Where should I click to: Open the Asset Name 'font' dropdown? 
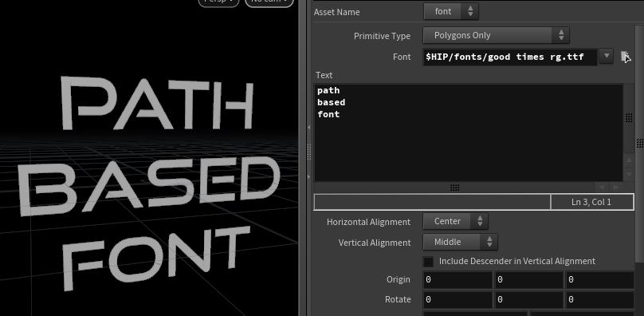(451, 11)
